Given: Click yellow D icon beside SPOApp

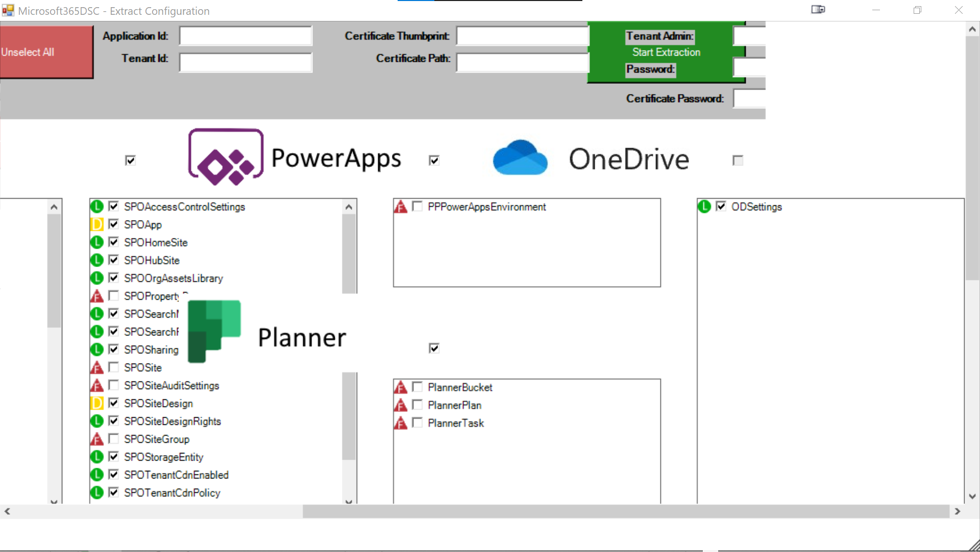Looking at the screenshot, I should click(x=96, y=225).
